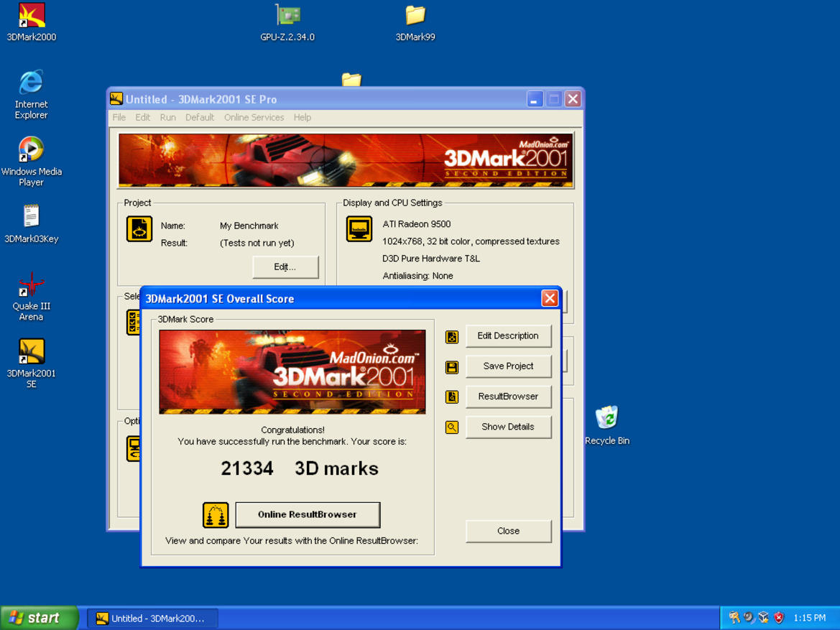Click the Save Project floppy icon
This screenshot has height=630, width=840.
pos(451,367)
